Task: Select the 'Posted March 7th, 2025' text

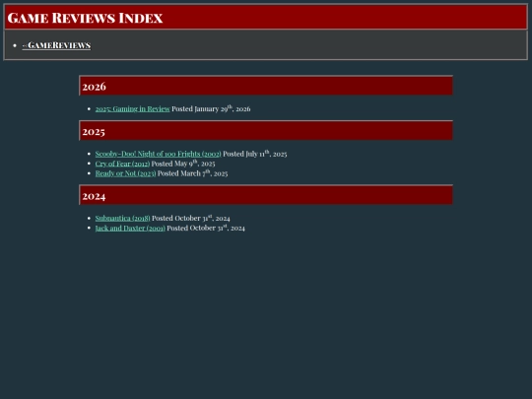Action: (x=192, y=173)
